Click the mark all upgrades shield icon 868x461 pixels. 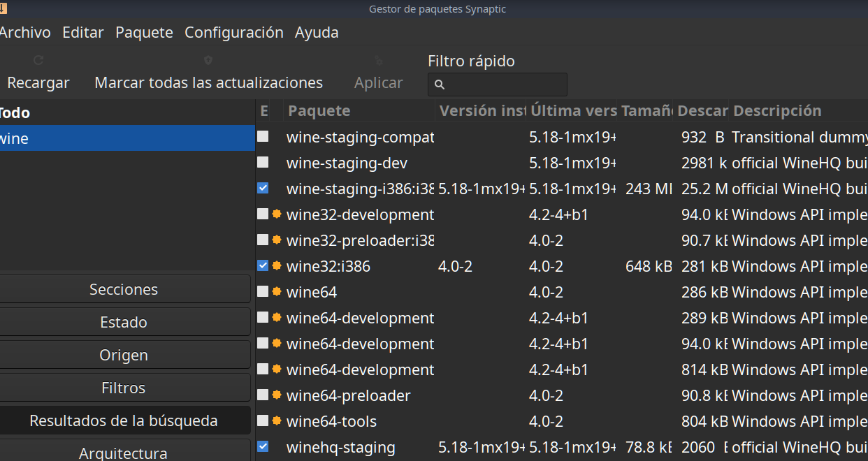[208, 61]
